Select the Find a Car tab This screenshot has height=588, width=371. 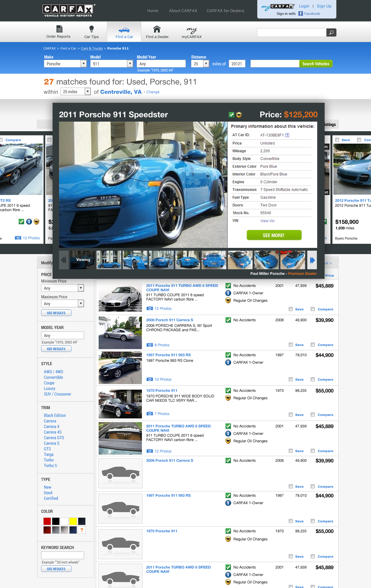[124, 32]
